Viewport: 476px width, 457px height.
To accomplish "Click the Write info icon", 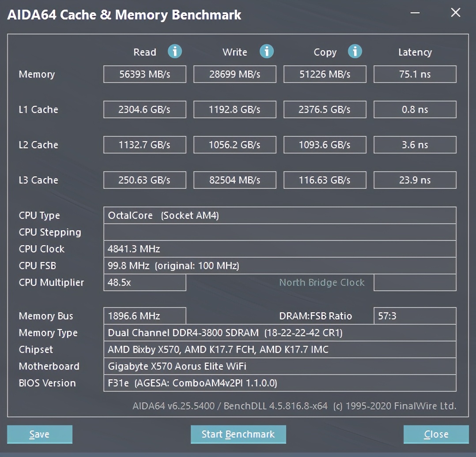I will point(267,52).
